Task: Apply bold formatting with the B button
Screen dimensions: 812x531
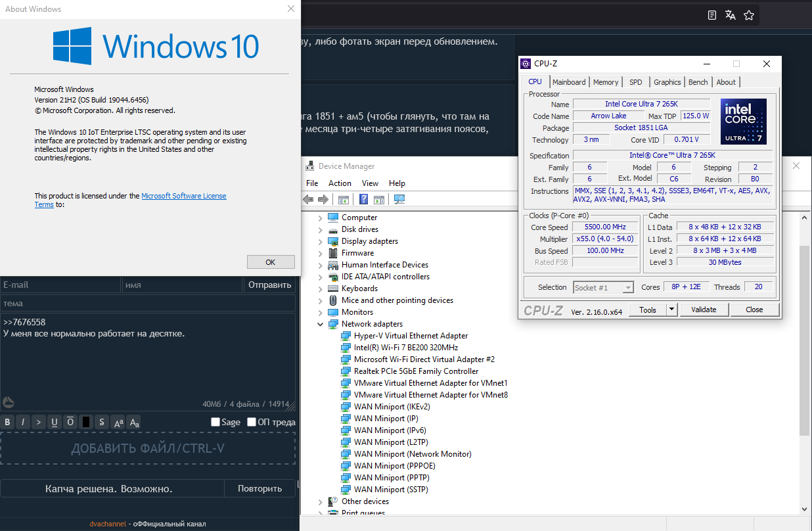Action: pyautogui.click(x=8, y=422)
